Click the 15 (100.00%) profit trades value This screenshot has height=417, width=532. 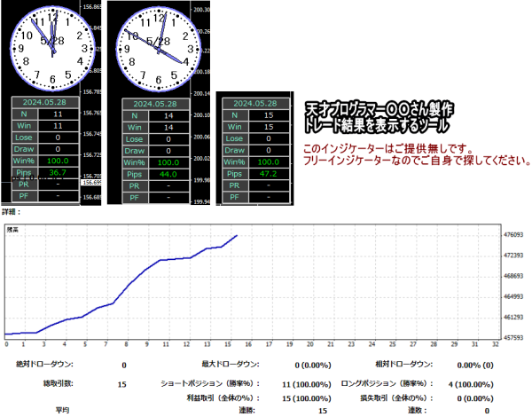click(x=307, y=398)
